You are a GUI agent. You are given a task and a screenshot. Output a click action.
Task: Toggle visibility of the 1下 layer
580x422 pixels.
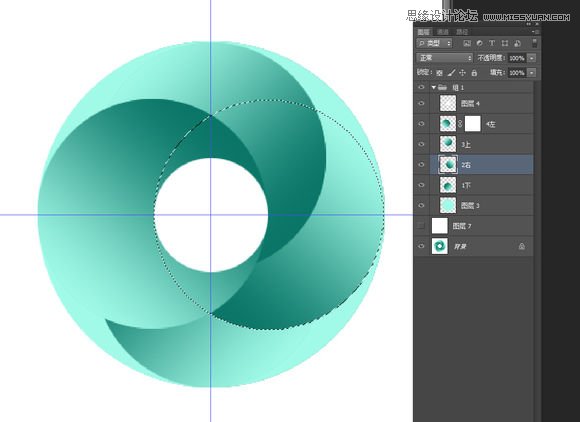(x=421, y=185)
